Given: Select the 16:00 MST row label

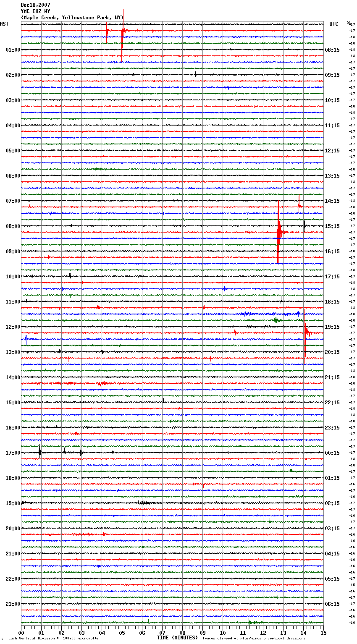Looking at the screenshot, I should (x=13, y=428).
